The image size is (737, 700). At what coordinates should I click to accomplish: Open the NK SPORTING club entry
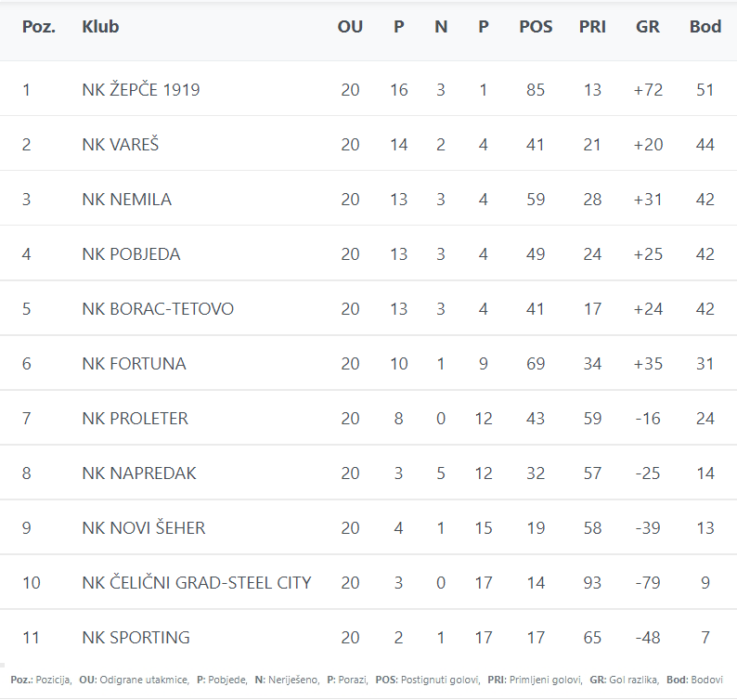tap(136, 638)
